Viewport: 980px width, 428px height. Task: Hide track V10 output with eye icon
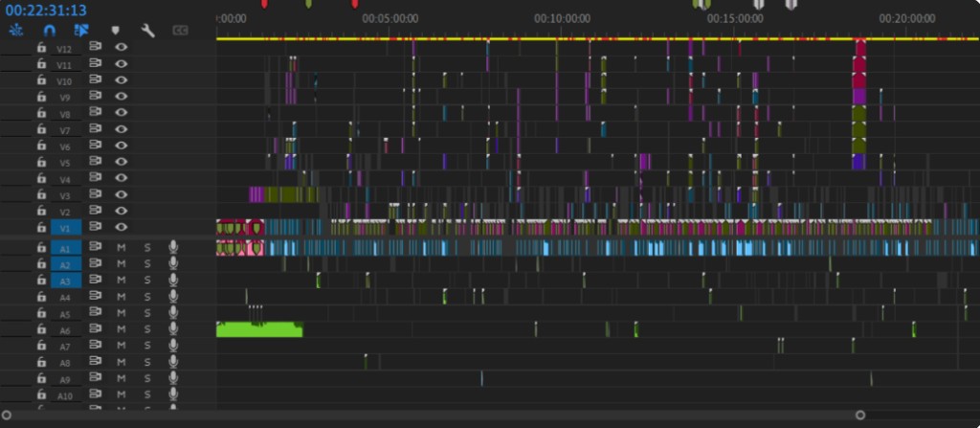click(121, 79)
